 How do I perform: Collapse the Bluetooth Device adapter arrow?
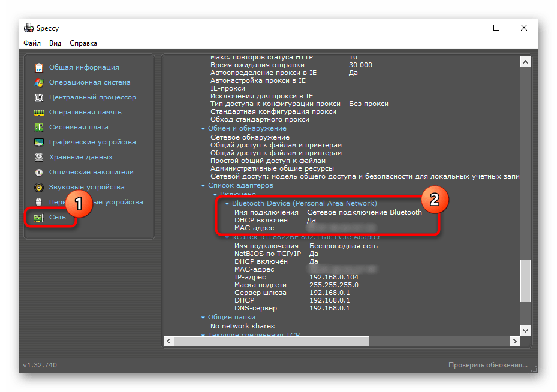(227, 203)
